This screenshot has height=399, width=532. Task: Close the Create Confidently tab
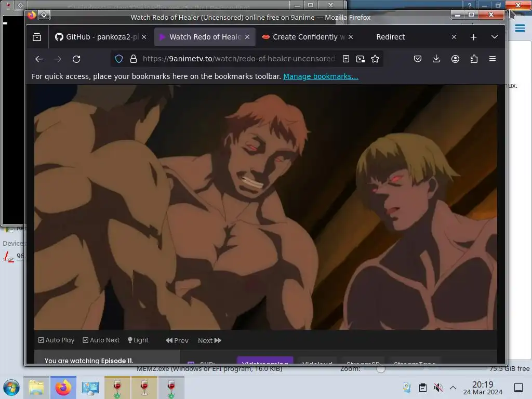pyautogui.click(x=351, y=37)
